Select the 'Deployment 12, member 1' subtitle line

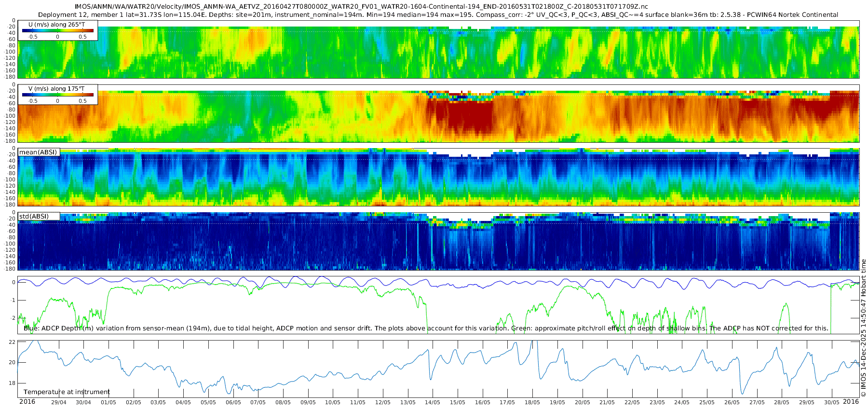click(x=438, y=15)
